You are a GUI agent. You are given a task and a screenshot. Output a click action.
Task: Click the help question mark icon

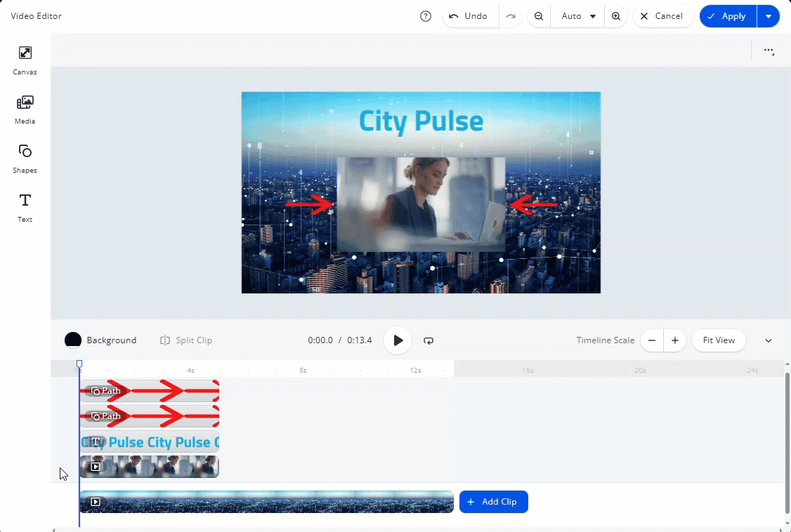425,16
